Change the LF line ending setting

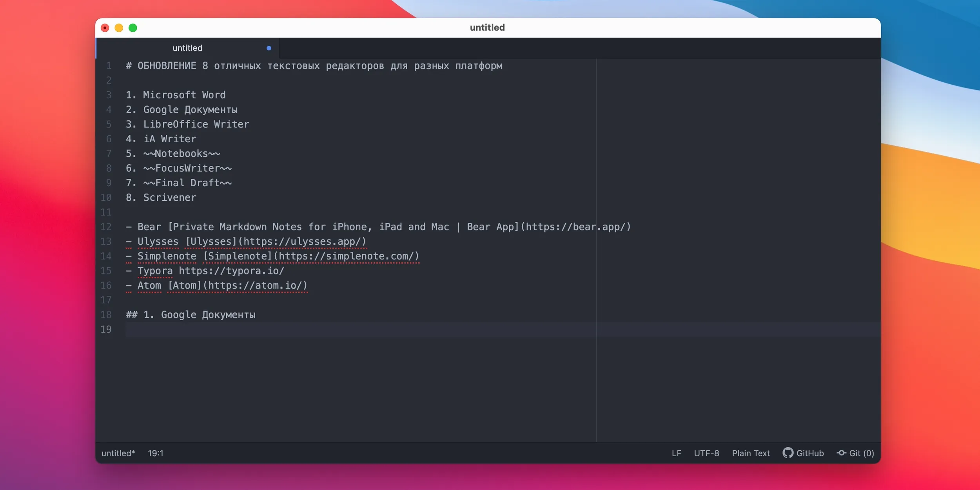pos(677,453)
